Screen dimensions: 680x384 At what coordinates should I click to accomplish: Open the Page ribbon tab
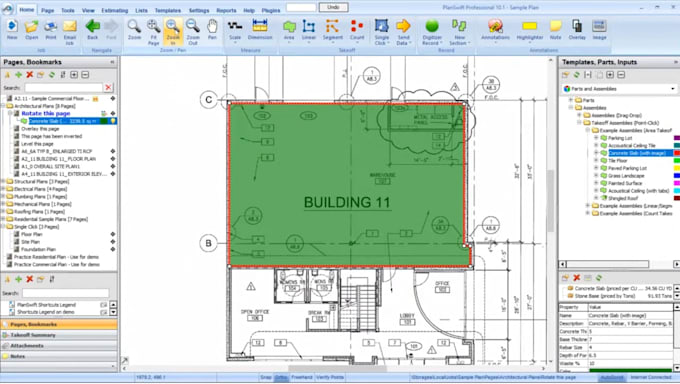[x=48, y=10]
